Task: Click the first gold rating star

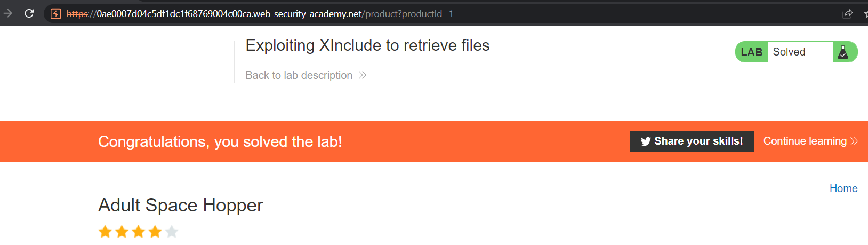Action: (105, 232)
